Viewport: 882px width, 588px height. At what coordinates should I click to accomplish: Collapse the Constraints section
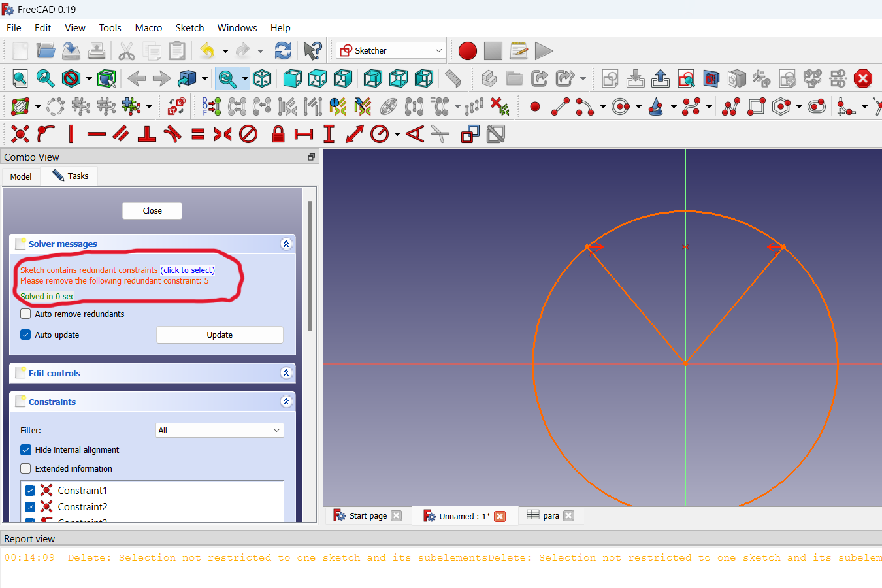point(286,401)
